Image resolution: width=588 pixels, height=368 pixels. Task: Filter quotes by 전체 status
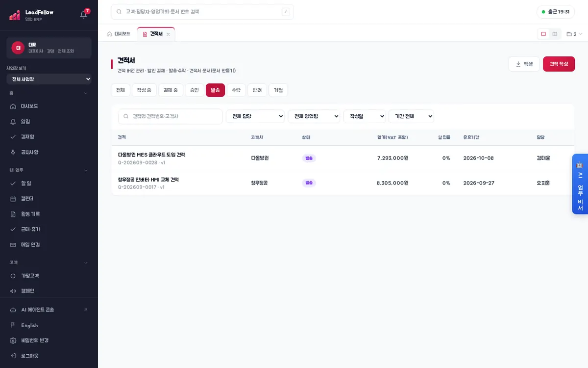pyautogui.click(x=121, y=90)
